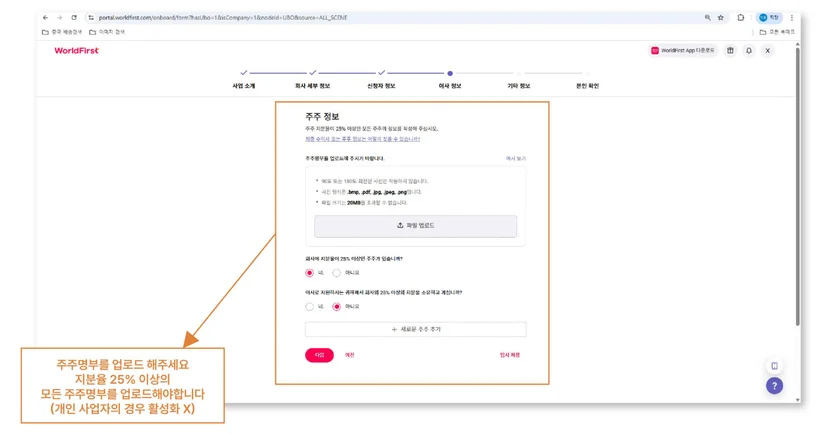Click the pink 다음 button
The image size is (828, 434).
tap(319, 355)
